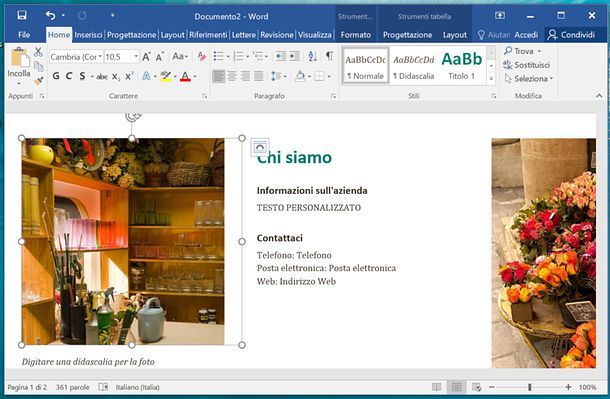The width and height of the screenshot is (610, 399).
Task: Apply yellow text highlight color
Action: point(166,76)
